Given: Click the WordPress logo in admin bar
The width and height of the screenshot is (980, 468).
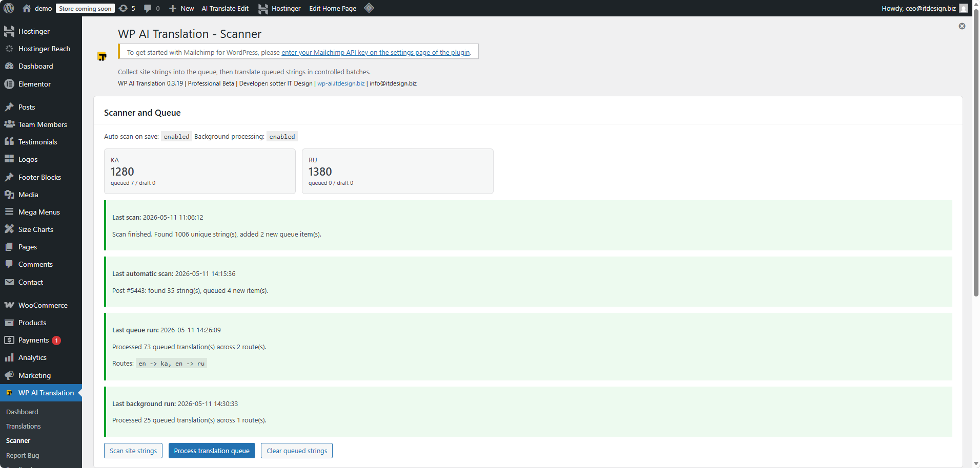Looking at the screenshot, I should pos(9,8).
